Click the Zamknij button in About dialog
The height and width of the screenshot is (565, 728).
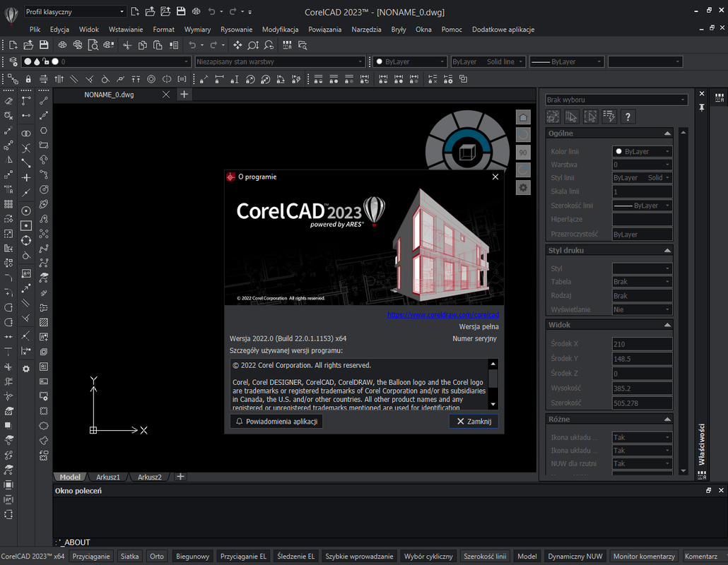(x=474, y=421)
